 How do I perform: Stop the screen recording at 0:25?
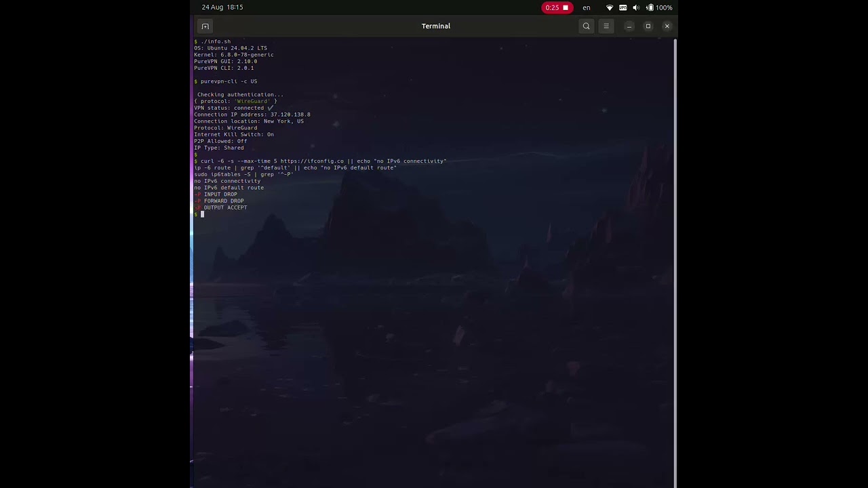click(x=557, y=7)
